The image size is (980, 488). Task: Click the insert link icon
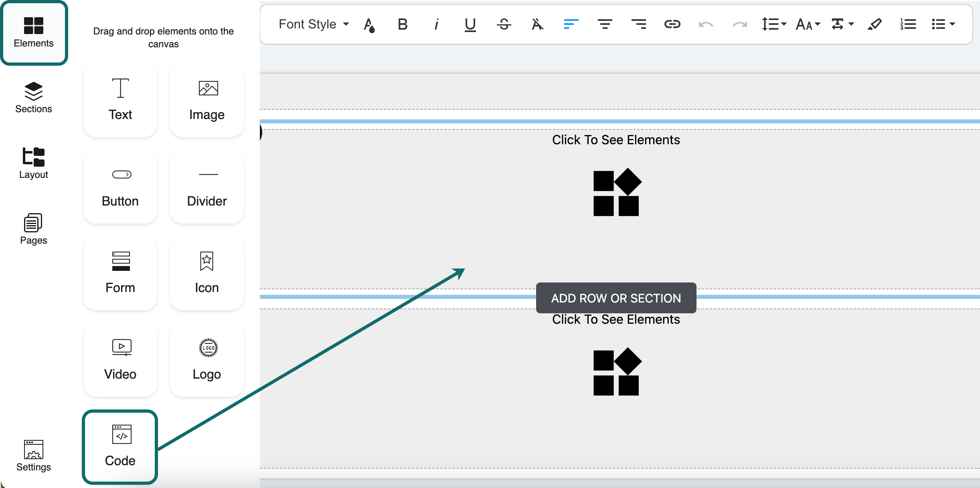(x=672, y=24)
